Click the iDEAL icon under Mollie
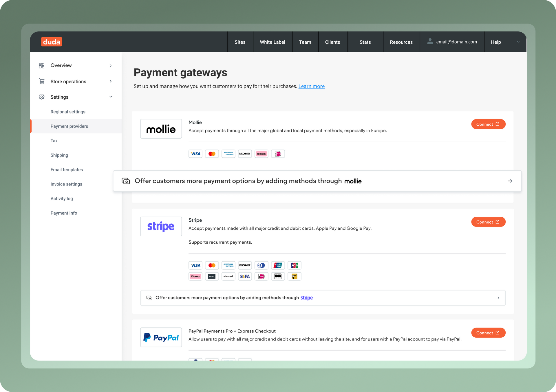556x392 pixels. coord(278,154)
